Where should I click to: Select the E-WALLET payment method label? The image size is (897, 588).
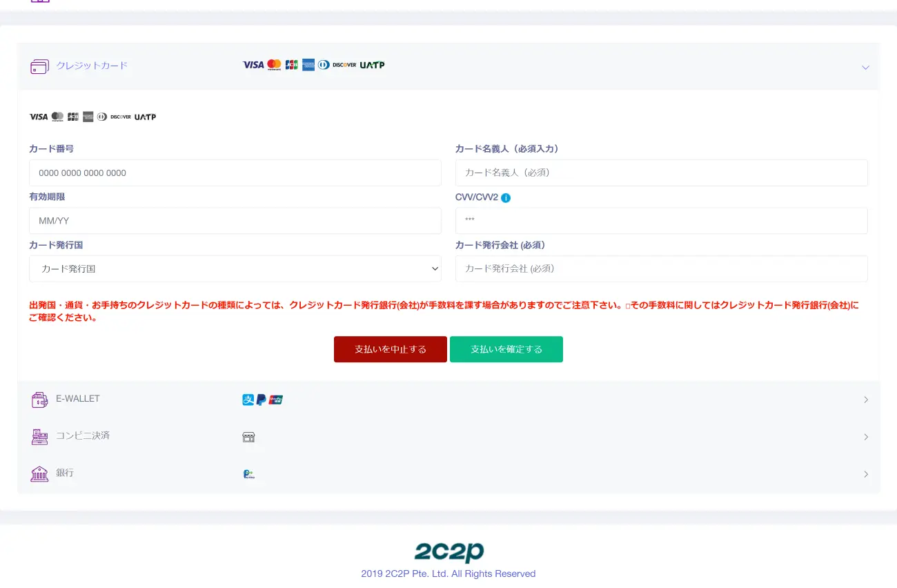coord(78,399)
